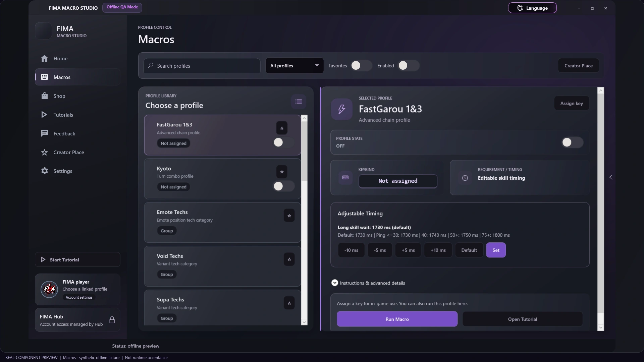Click the Home house icon in sidebar

tap(44, 58)
